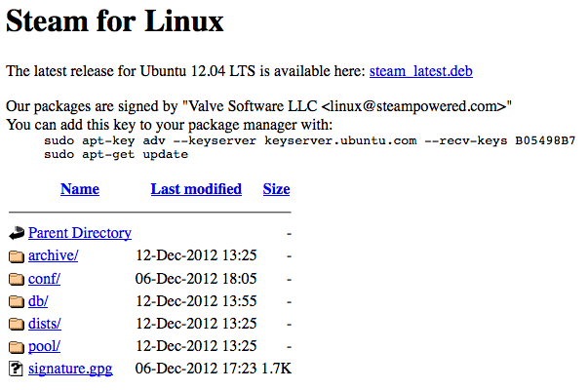Click the folder icon beside db/
This screenshot has height=390, width=588.
click(x=17, y=301)
